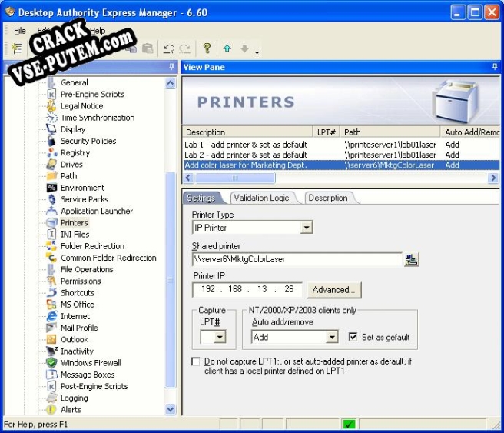
Task: Click the tree view toolbar icon
Action: point(16,48)
